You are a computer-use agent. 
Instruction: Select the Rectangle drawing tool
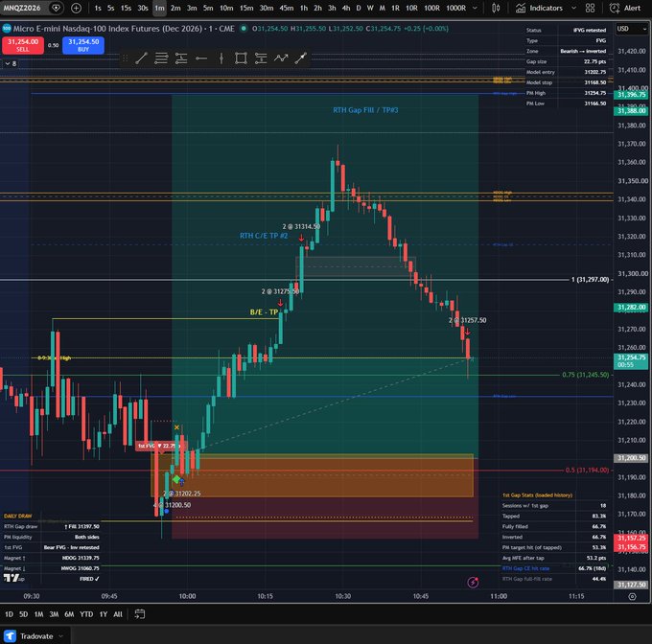tap(241, 58)
